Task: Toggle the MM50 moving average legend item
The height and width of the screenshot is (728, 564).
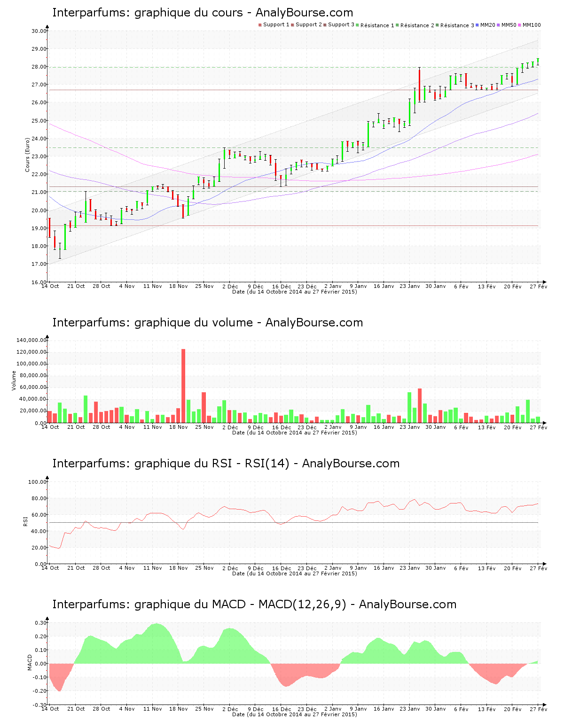Action: [x=509, y=25]
